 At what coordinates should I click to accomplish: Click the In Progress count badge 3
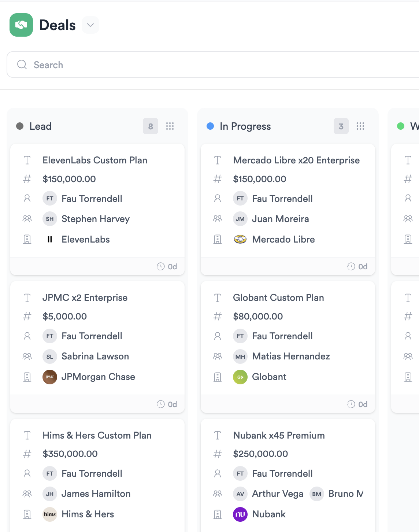[x=341, y=126]
